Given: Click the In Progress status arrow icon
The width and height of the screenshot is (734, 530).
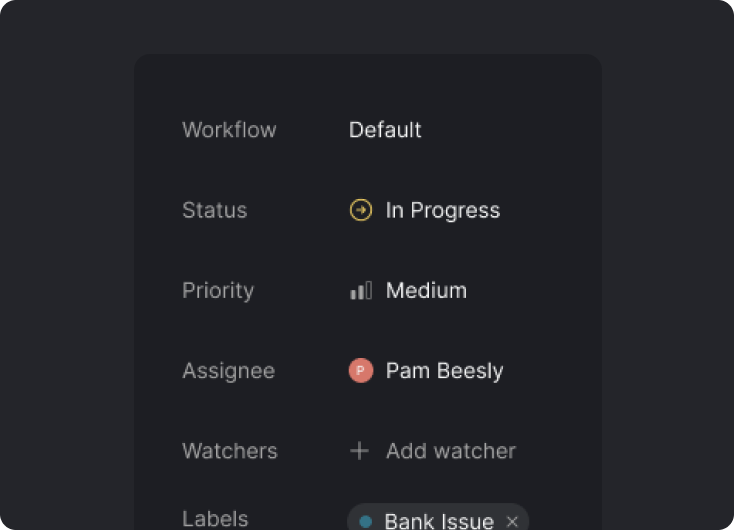Looking at the screenshot, I should [x=360, y=210].
